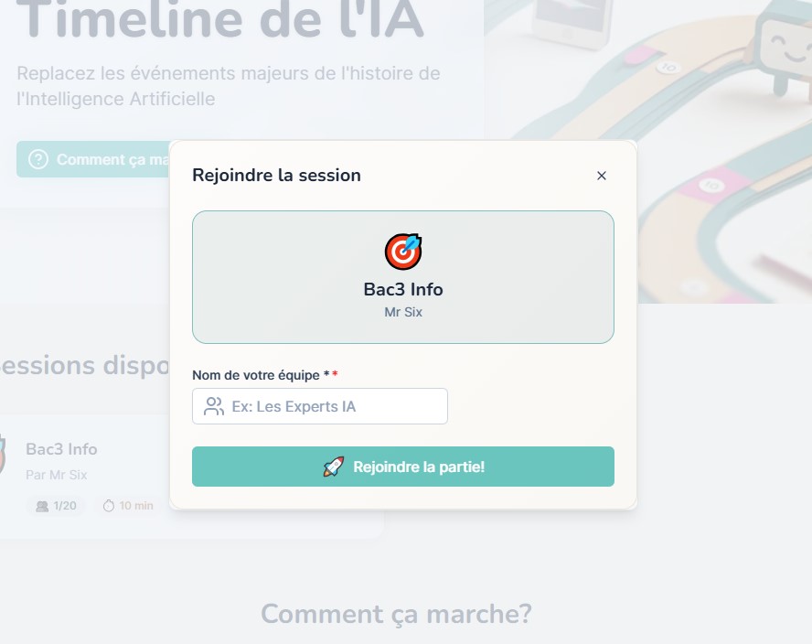Focus the Nom de votre équipe input field
Image resolution: width=812 pixels, height=644 pixels.
pos(319,406)
